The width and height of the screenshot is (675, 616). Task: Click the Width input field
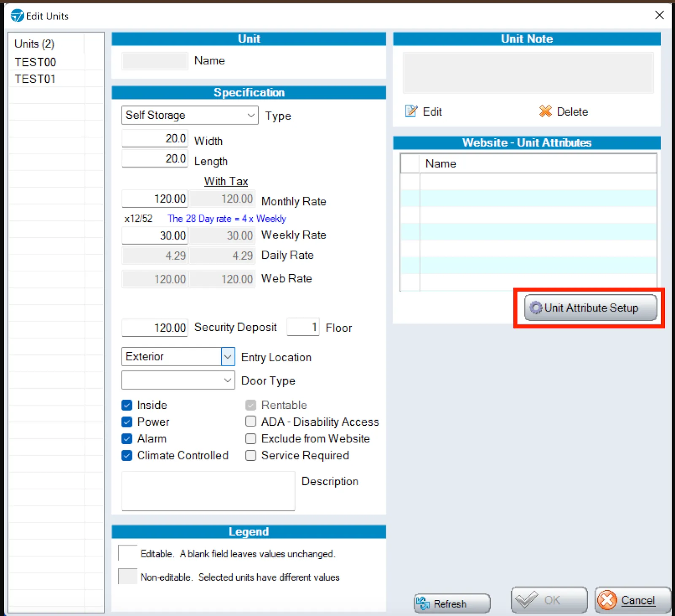coord(155,138)
